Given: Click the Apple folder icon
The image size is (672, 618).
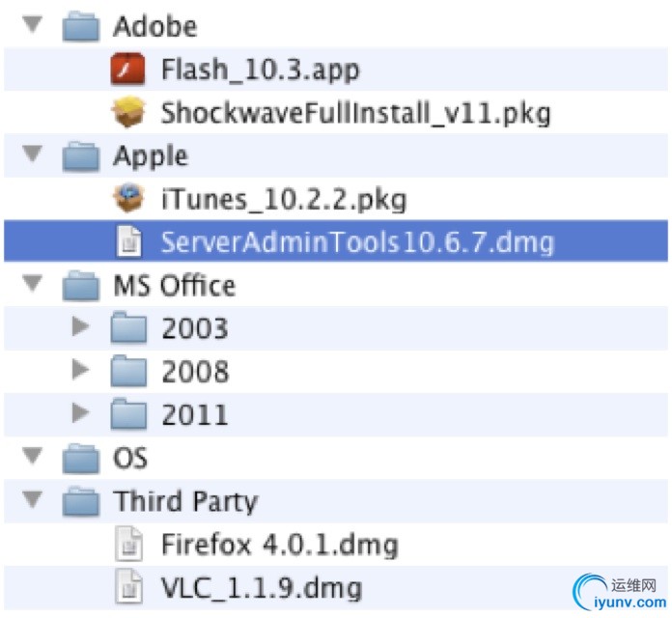Looking at the screenshot, I should click(x=81, y=156).
